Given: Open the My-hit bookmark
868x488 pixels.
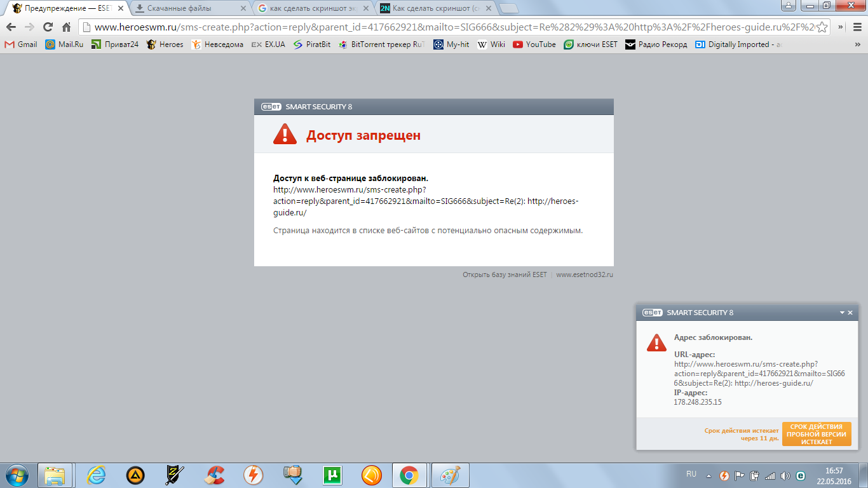Looking at the screenshot, I should (451, 44).
